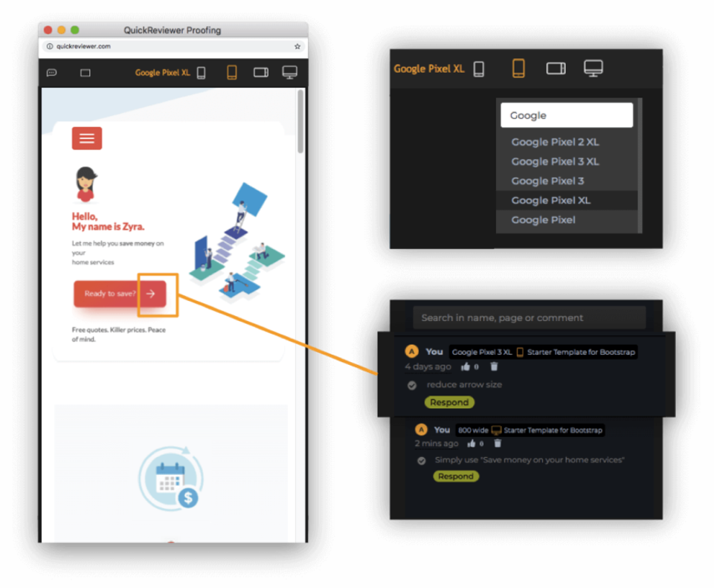The height and width of the screenshot is (588, 714).
Task: Pick Google Pixel 3 XL in the dropdown
Action: click(x=555, y=161)
